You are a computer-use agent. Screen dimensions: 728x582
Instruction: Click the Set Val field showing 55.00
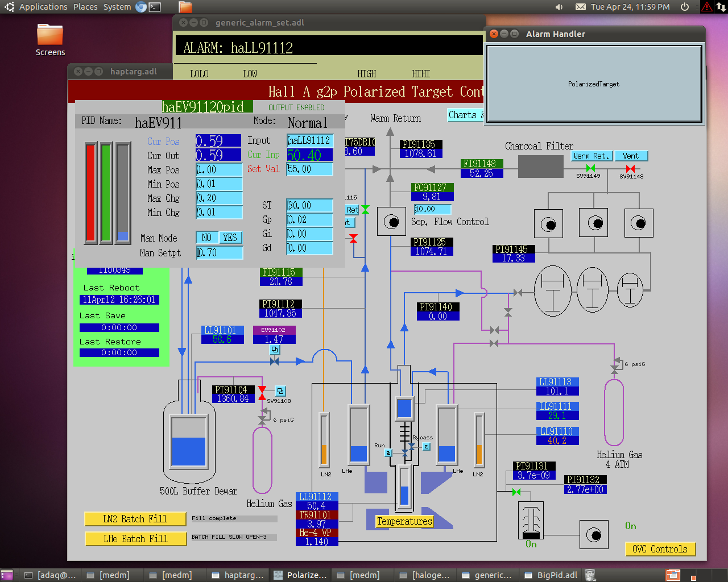coord(309,169)
